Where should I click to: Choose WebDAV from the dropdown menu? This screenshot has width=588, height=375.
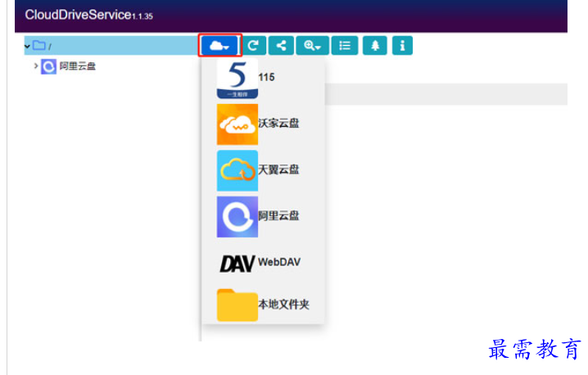click(x=279, y=262)
